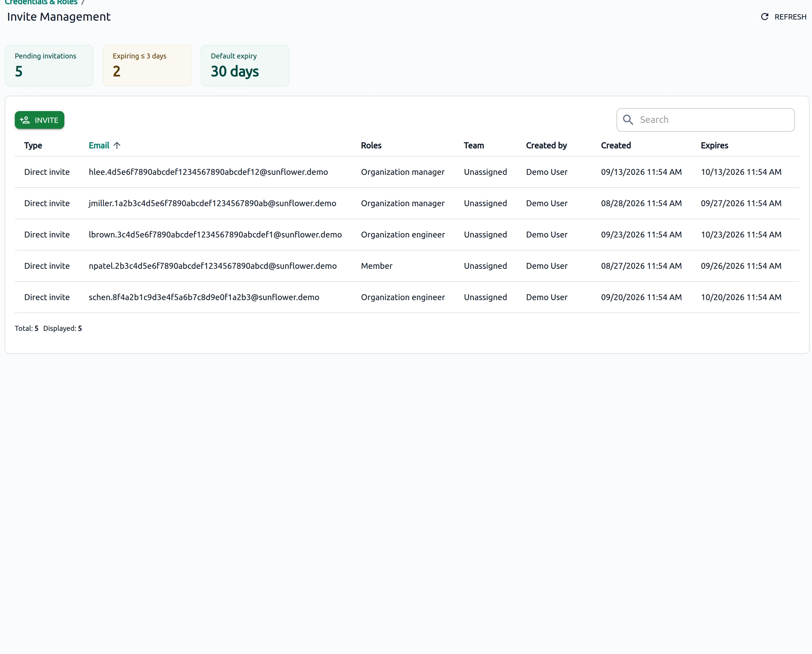Image resolution: width=812 pixels, height=654 pixels.
Task: Sort by the Created column header
Action: (616, 145)
